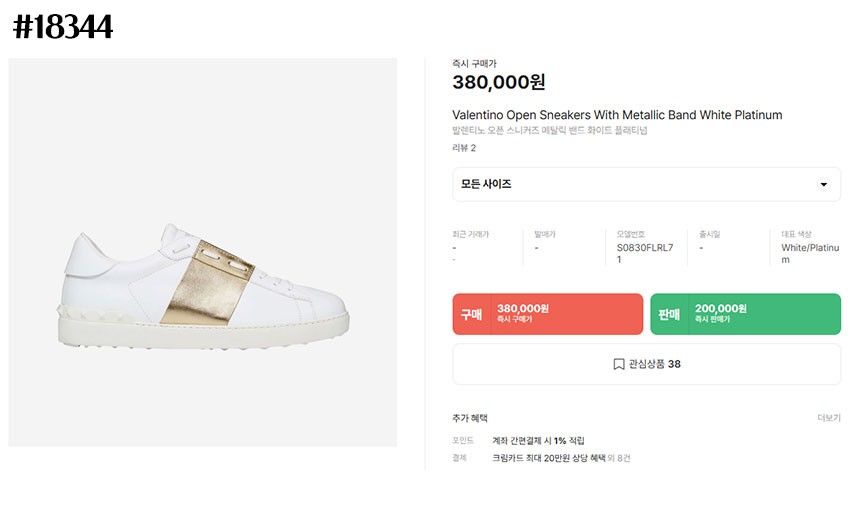Select the model number S0830FLRL71

645,253
